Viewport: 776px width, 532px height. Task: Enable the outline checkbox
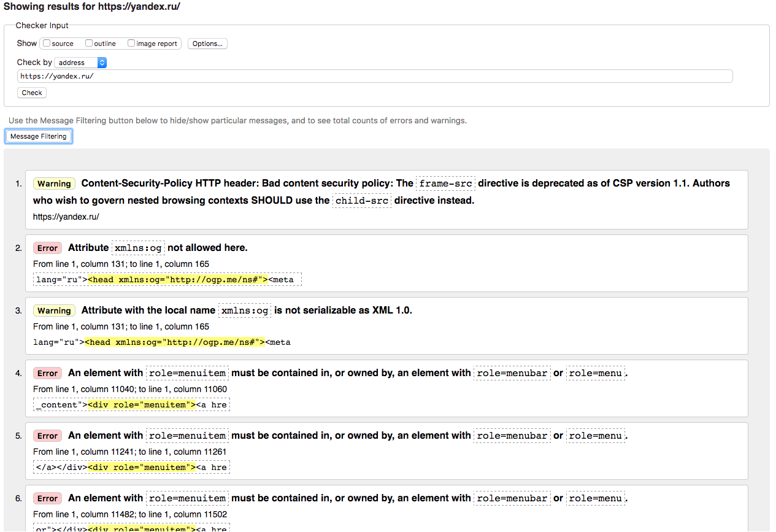(x=89, y=43)
